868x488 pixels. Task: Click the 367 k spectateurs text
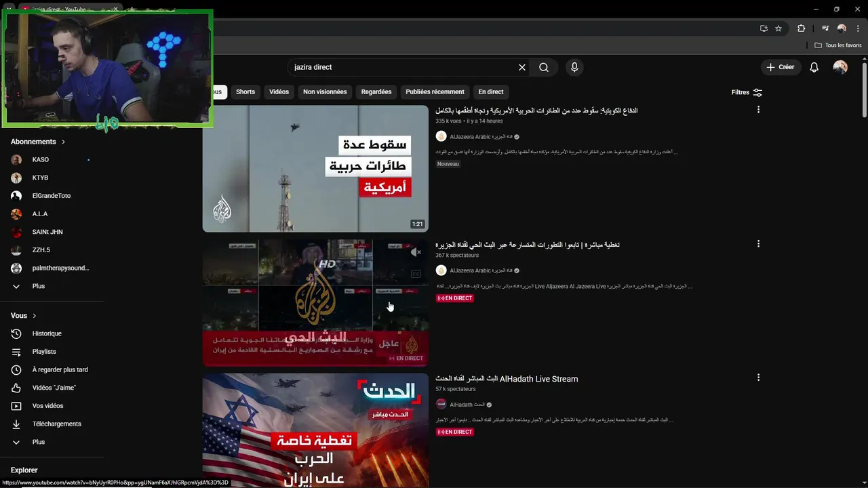click(x=457, y=256)
